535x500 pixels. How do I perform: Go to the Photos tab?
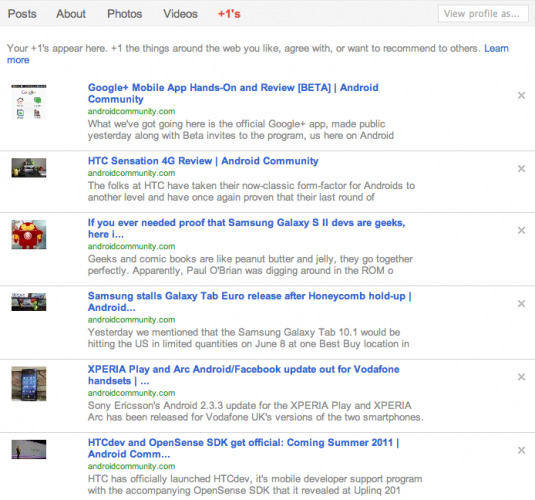tap(125, 14)
